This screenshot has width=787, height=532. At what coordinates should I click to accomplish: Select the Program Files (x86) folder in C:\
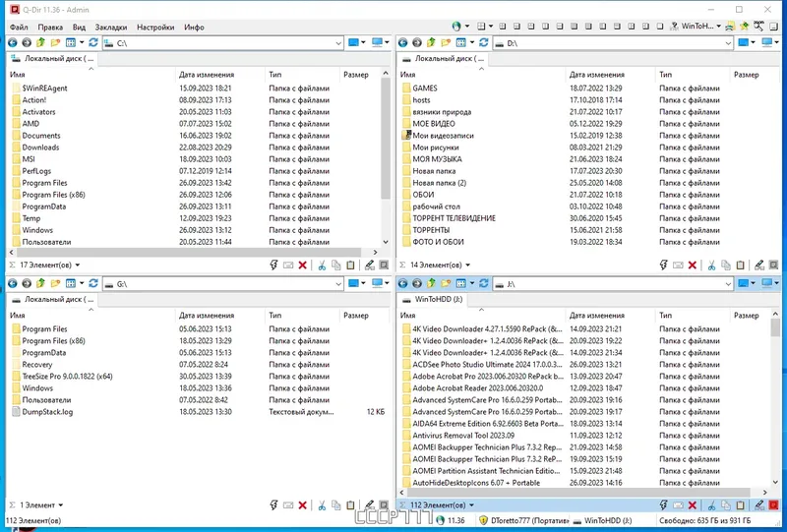point(53,195)
